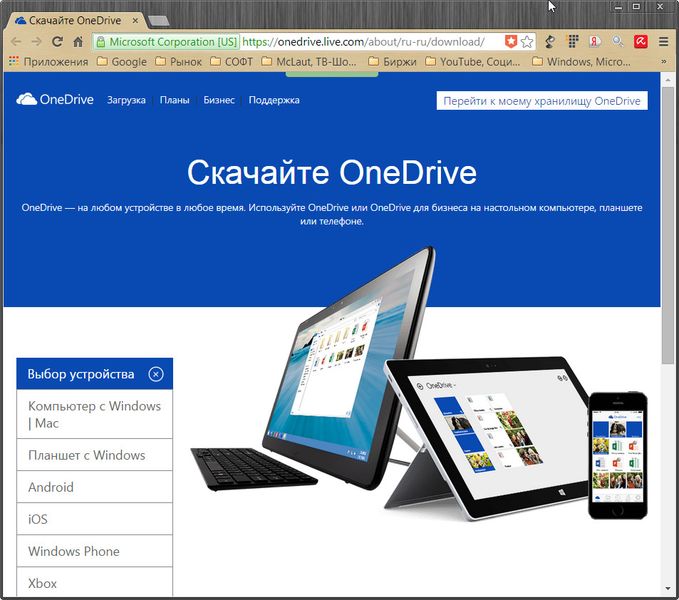Click the Yandex extension icon
This screenshot has width=679, height=600.
tap(595, 42)
